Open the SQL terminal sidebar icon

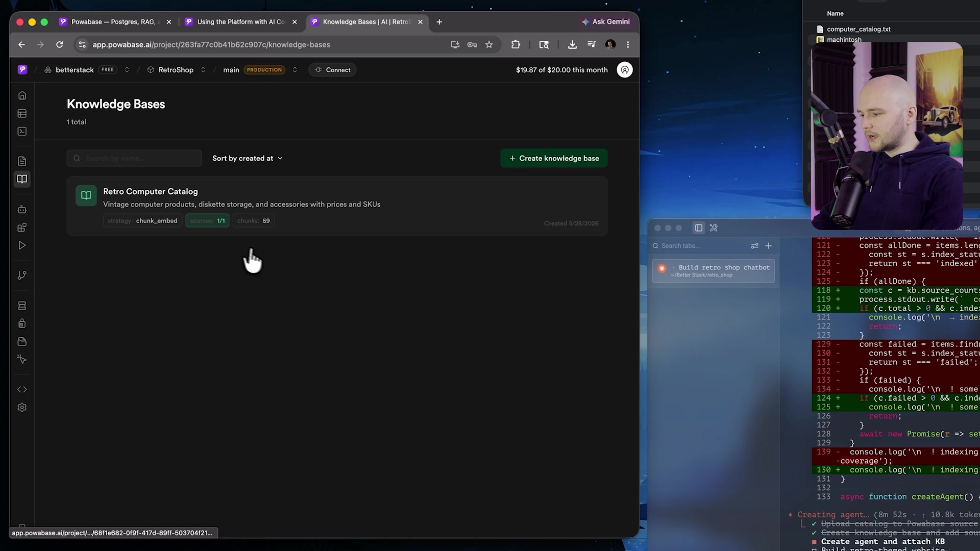pos(22,131)
